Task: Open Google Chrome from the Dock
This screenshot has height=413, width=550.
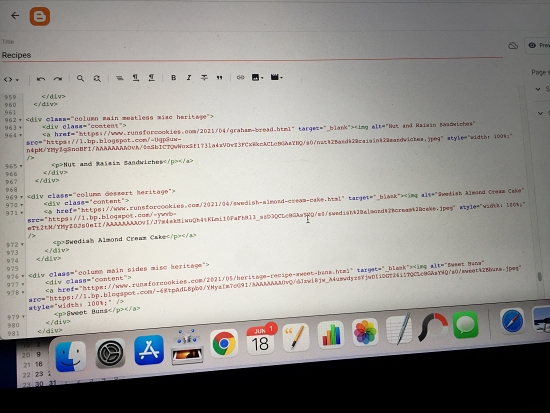Action: point(224,343)
